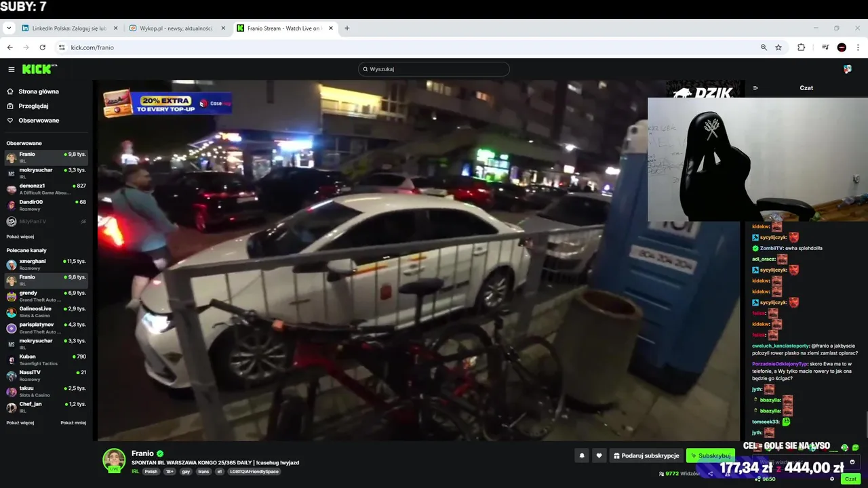This screenshot has height=488, width=868.
Task: Open browser extensions puzzle icon
Action: click(802, 47)
